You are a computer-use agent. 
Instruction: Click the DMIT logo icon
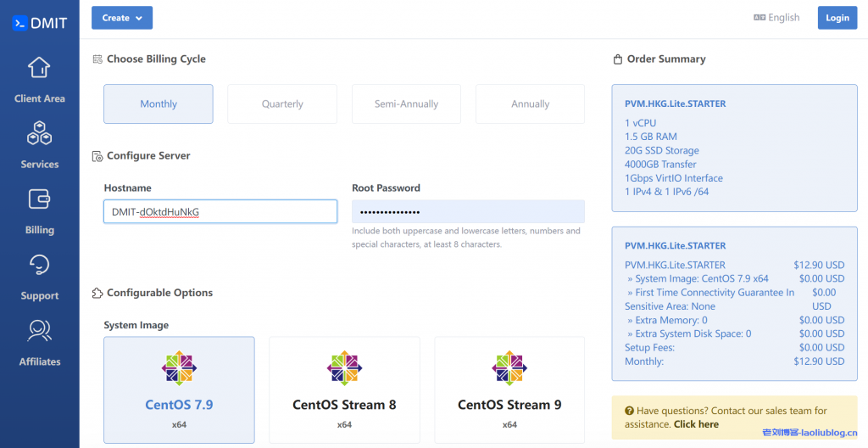pyautogui.click(x=19, y=23)
